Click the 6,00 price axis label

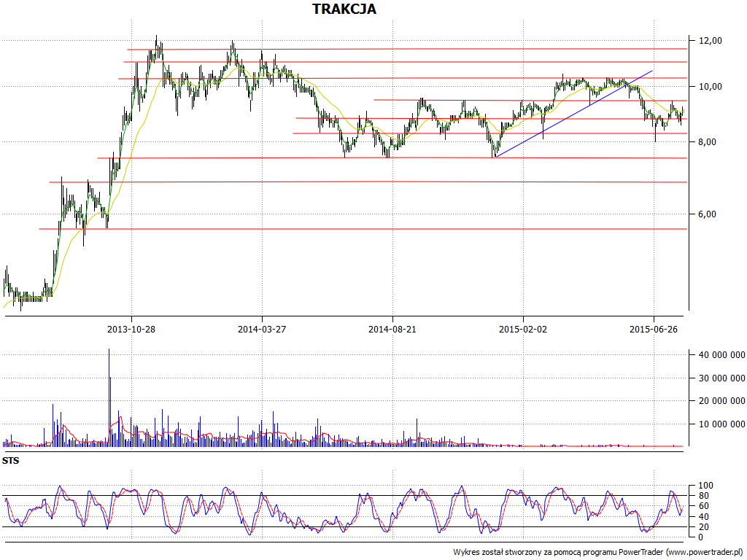tap(708, 214)
